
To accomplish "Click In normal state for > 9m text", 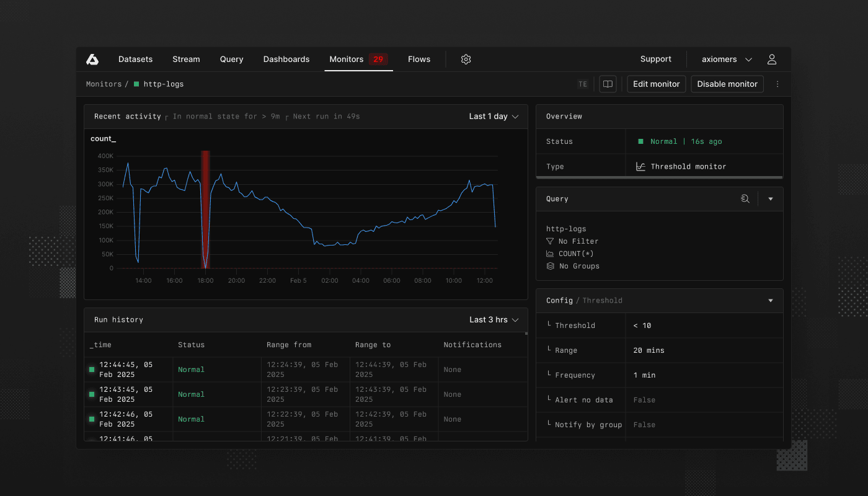I will point(226,117).
